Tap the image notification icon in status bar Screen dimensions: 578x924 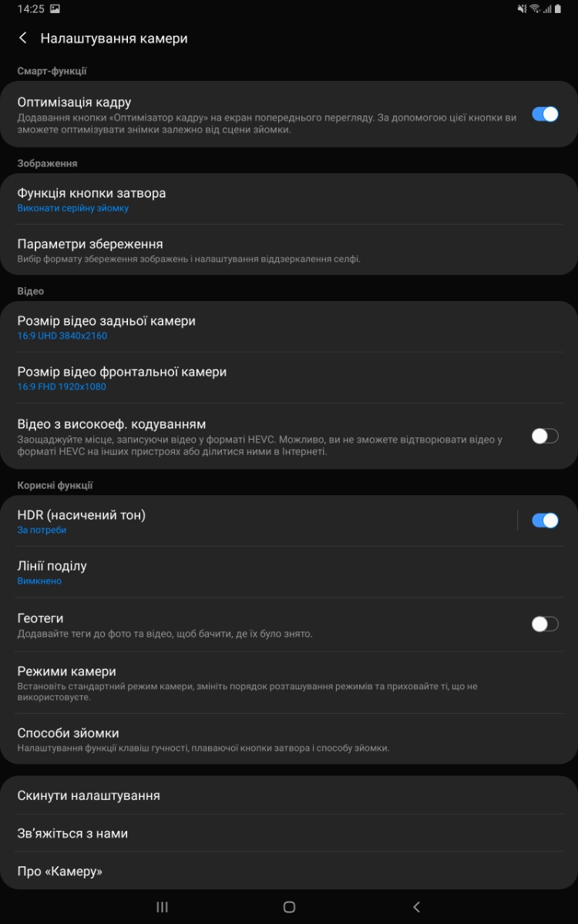[x=55, y=9]
